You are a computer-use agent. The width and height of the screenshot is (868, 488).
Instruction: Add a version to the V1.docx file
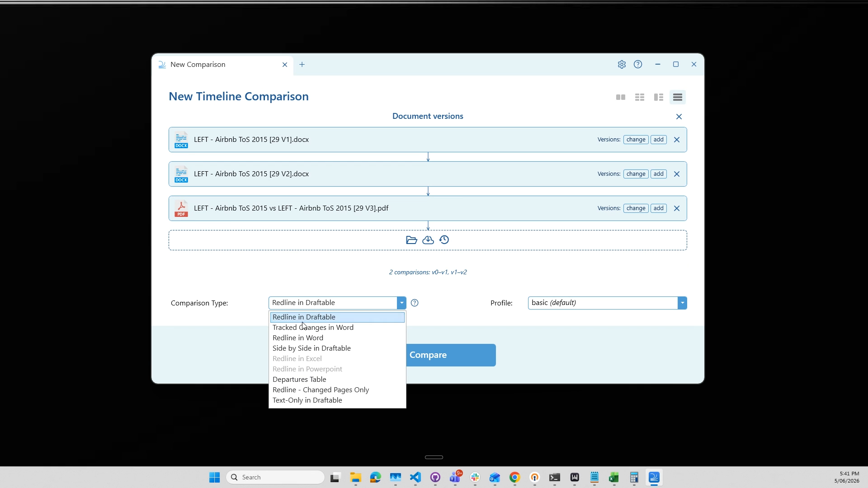[658, 140]
